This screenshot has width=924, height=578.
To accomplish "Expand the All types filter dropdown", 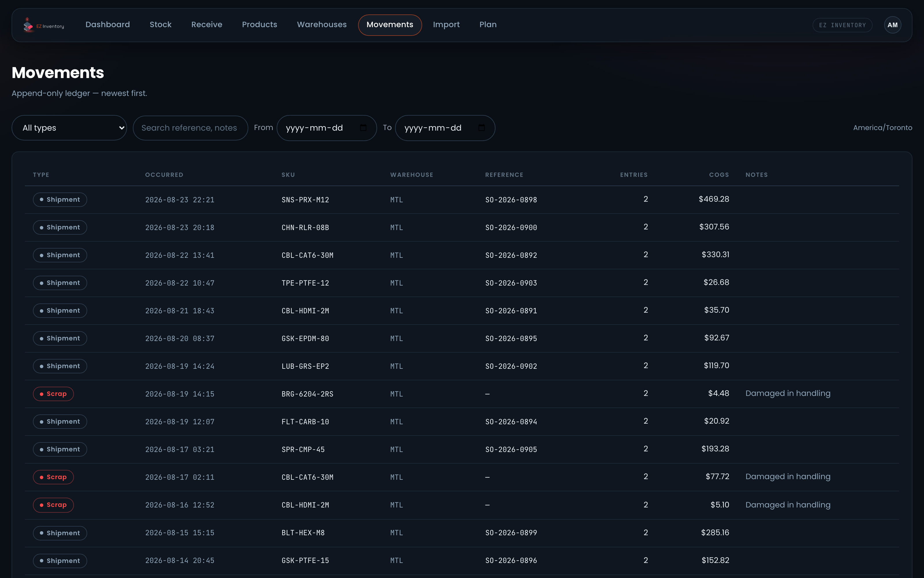I will click(x=69, y=128).
